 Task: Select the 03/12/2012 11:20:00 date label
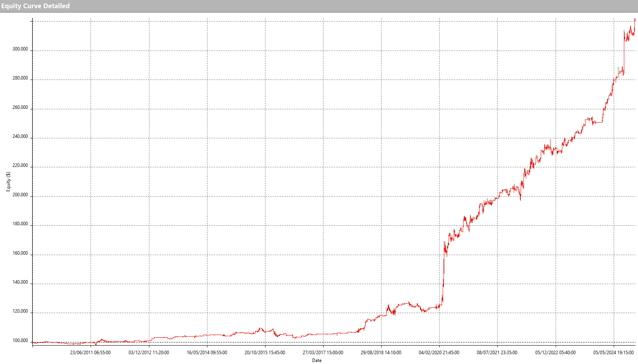pyautogui.click(x=149, y=353)
